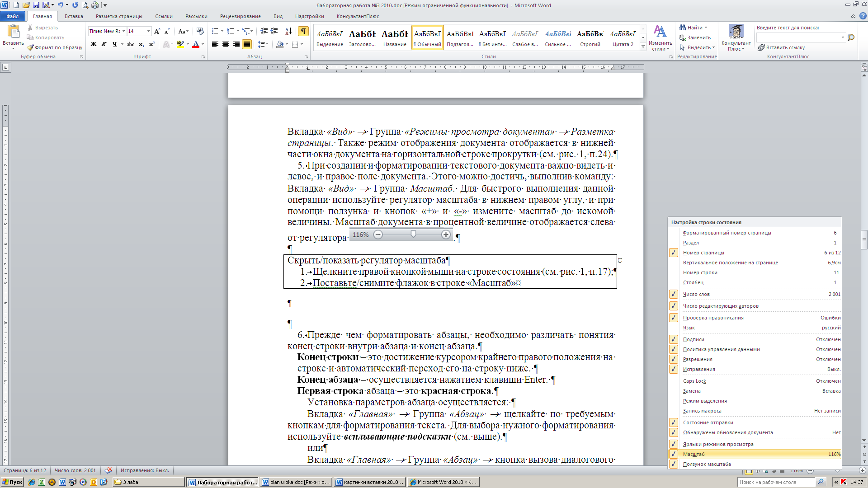The height and width of the screenshot is (488, 868).
Task: Click the "Изменить стили" button
Action: [x=660, y=38]
